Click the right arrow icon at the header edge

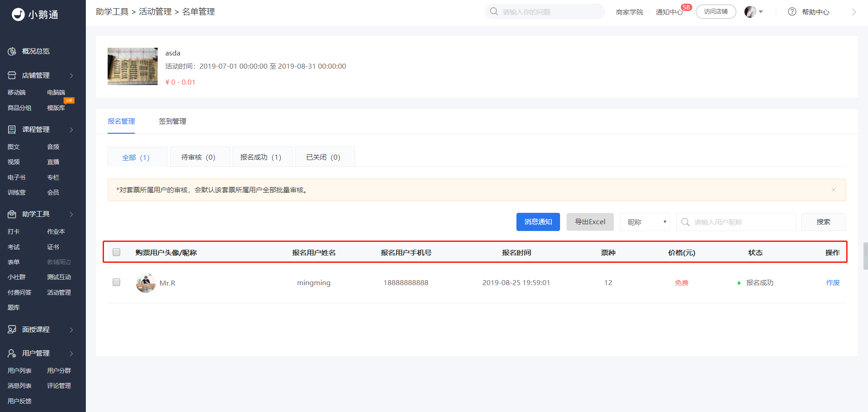click(854, 12)
